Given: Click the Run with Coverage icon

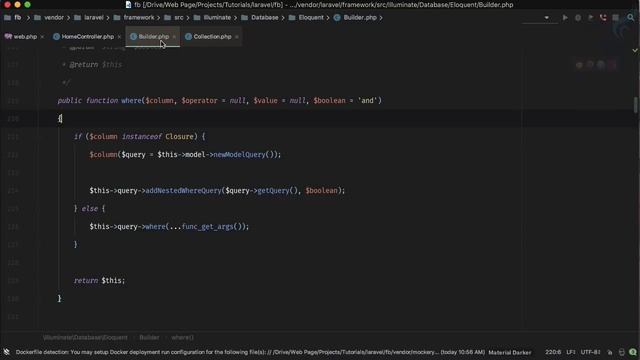Looking at the screenshot, I should pyautogui.click(x=591, y=18).
